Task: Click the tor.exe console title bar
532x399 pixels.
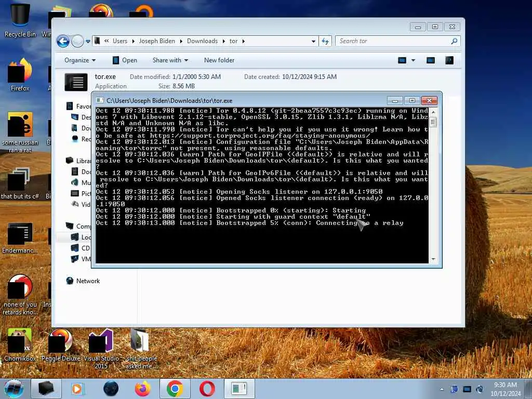Action: tap(239, 100)
